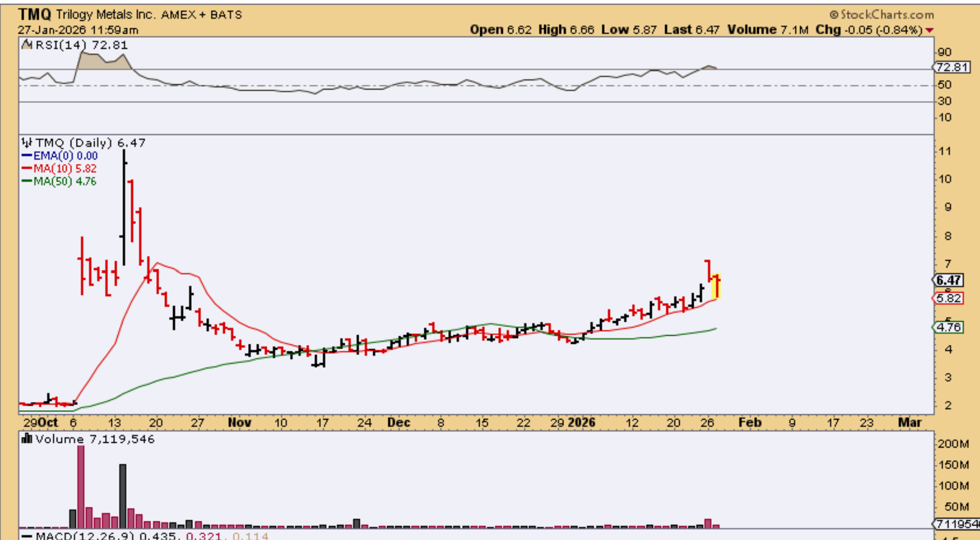This screenshot has height=540, width=980.
Task: Click the Mar label on the date axis
Action: coord(910,423)
